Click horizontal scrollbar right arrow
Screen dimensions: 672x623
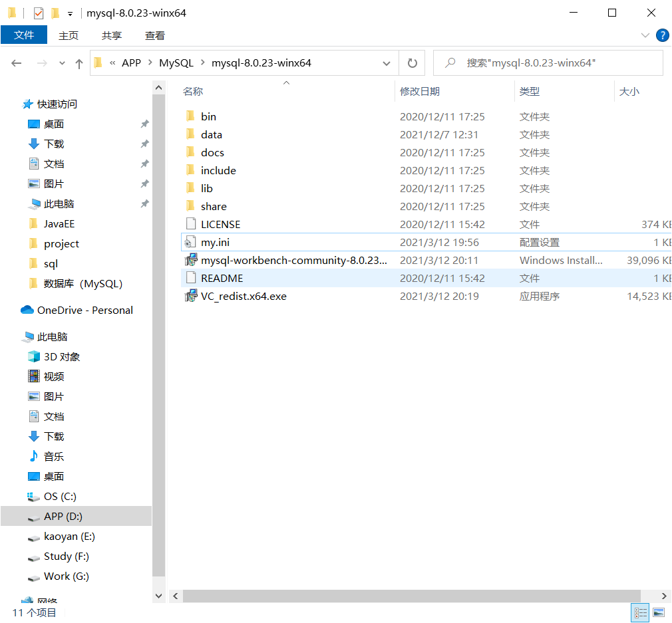pyautogui.click(x=664, y=596)
